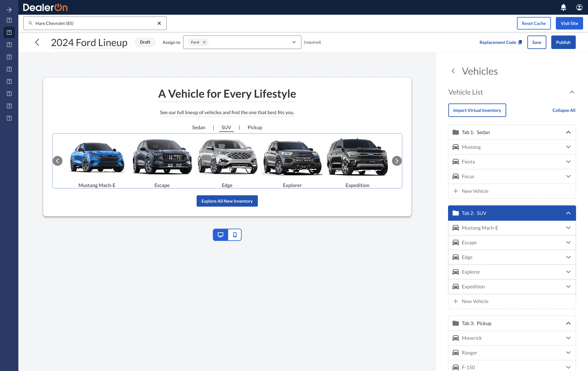The image size is (588, 371).
Task: Click the Draft status badge
Action: click(145, 42)
